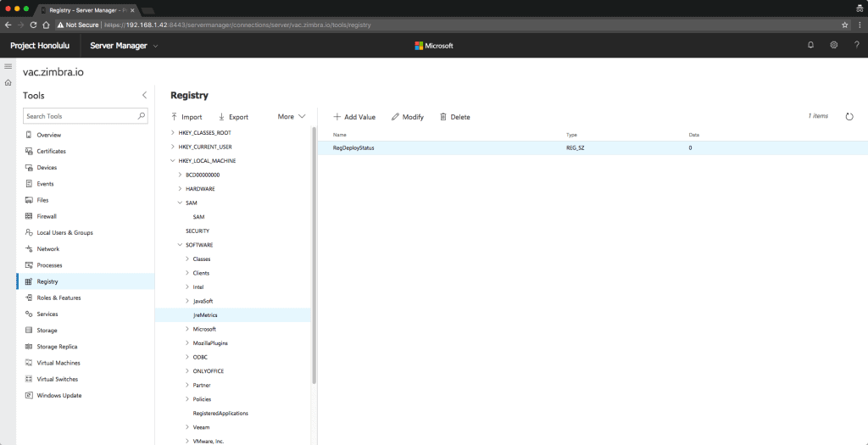Open the Network tool
The height and width of the screenshot is (445, 868).
pyautogui.click(x=47, y=249)
